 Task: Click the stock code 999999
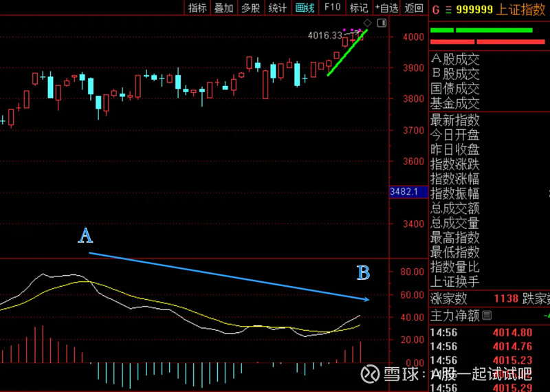[474, 10]
